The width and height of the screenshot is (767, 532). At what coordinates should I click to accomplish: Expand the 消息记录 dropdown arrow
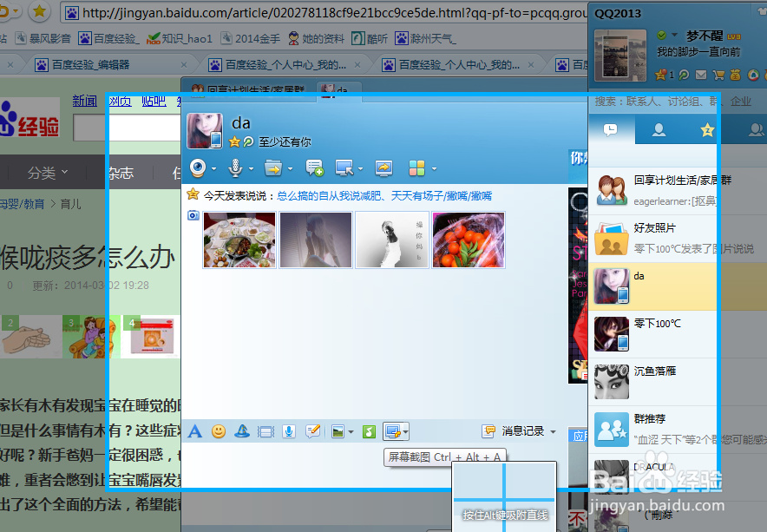[553, 431]
